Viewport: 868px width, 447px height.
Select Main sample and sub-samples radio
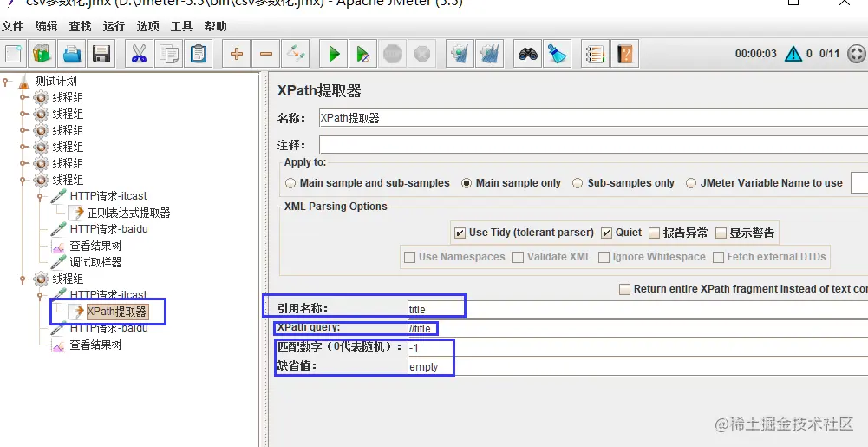(x=290, y=183)
